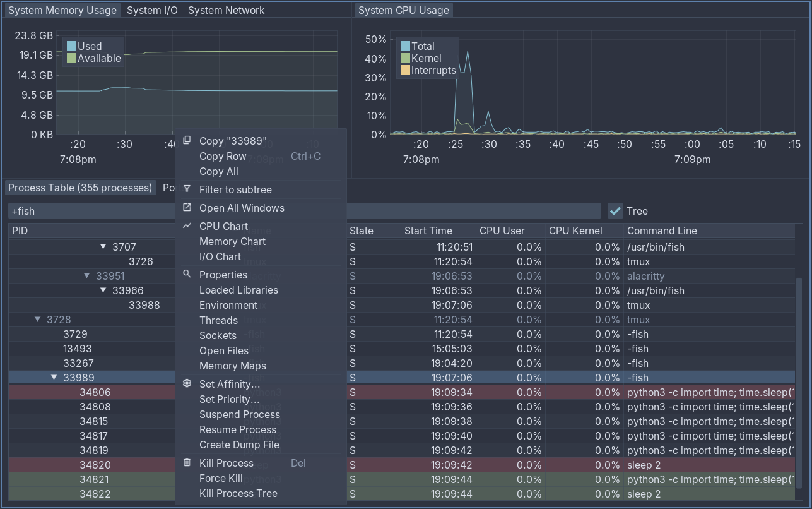Collapse the 33966 process tree arrow
Viewport: 812px width, 509px height.
coord(103,290)
